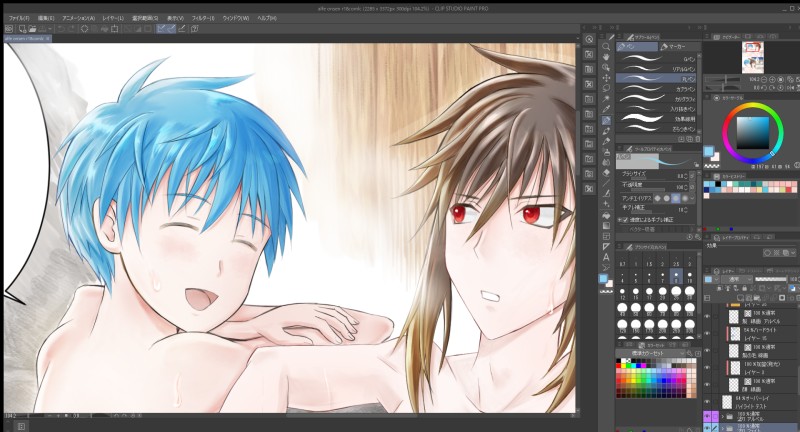This screenshot has height=432, width=800.
Task: Open the フィルター(I) menu
Action: tap(203, 18)
